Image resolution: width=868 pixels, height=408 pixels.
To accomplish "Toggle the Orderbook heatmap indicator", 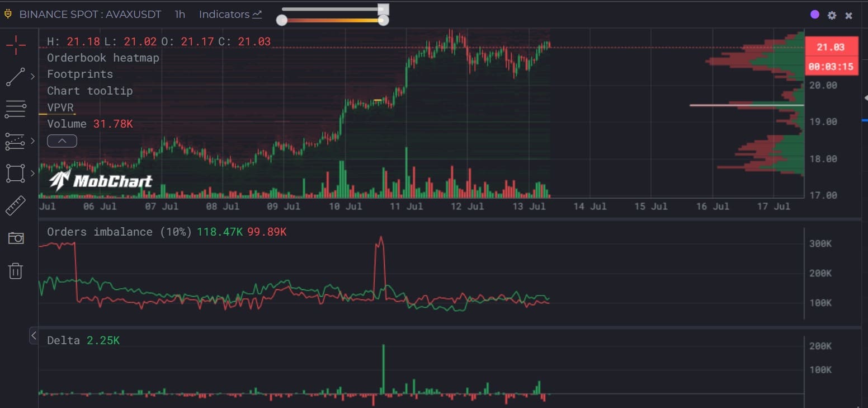I will click(x=103, y=58).
